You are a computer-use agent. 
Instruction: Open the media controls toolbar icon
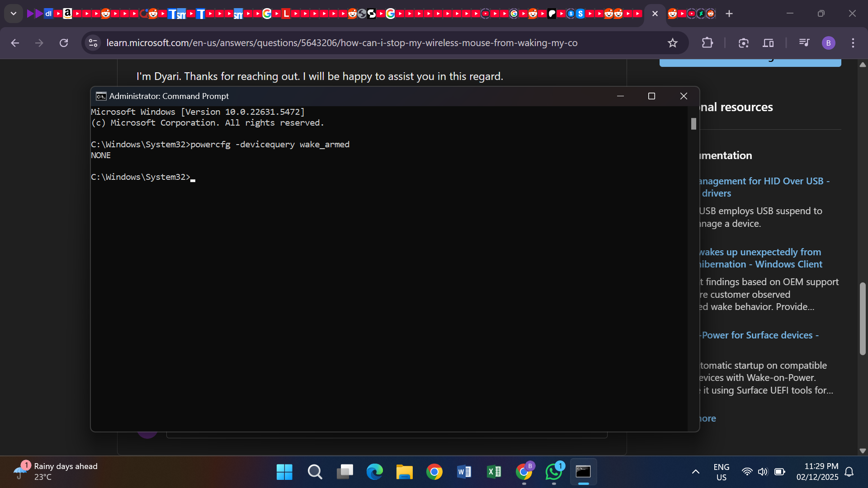click(x=804, y=43)
